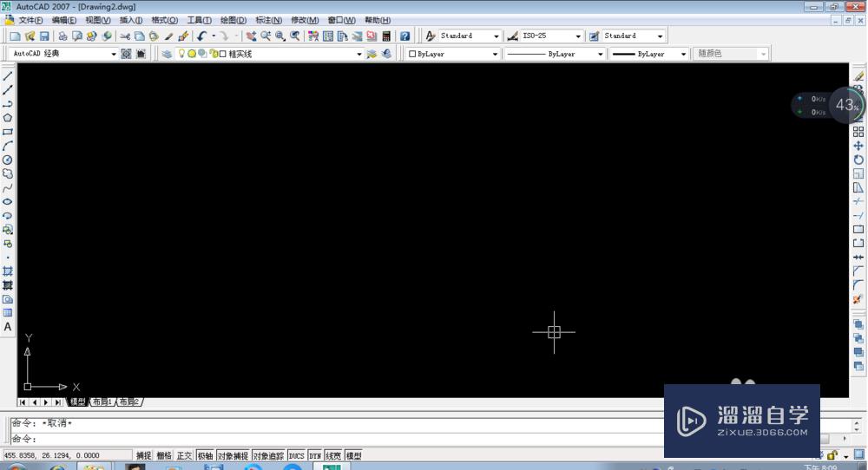Image resolution: width=868 pixels, height=470 pixels.
Task: Select the Move tool in modify toolbar
Action: (858, 146)
